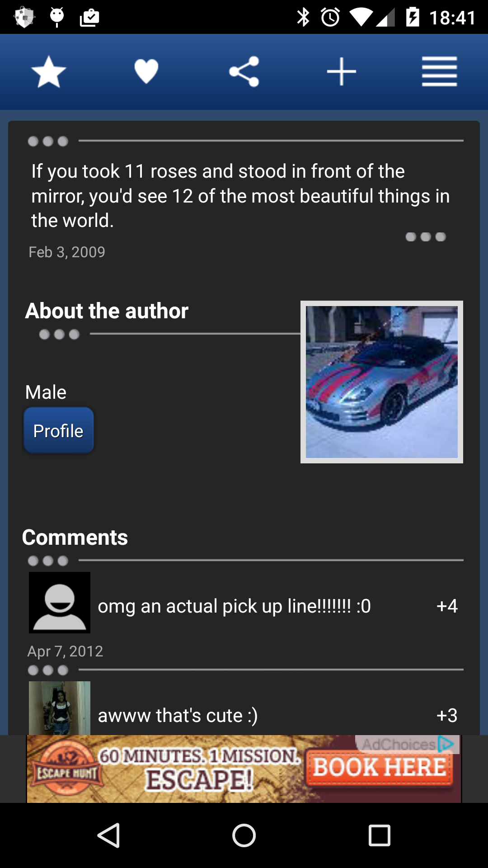This screenshot has height=868, width=488.
Task: Open the share icon
Action: tap(244, 71)
